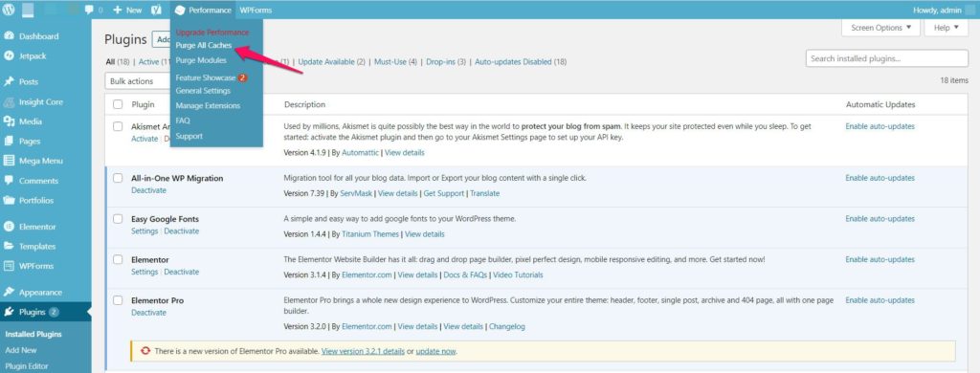Open Elementor Pro Changelog link
This screenshot has width=980, height=373.
click(507, 327)
